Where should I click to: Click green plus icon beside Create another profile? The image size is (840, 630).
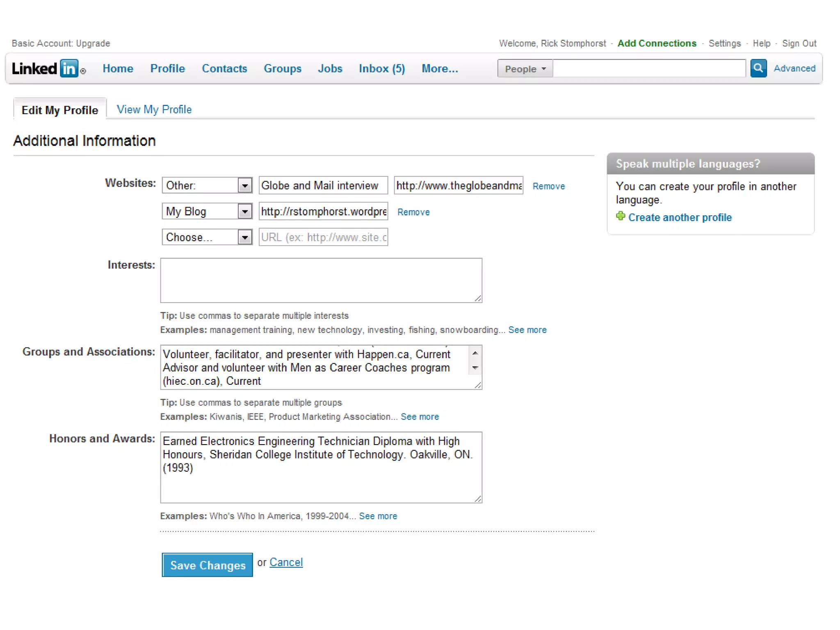click(x=620, y=216)
